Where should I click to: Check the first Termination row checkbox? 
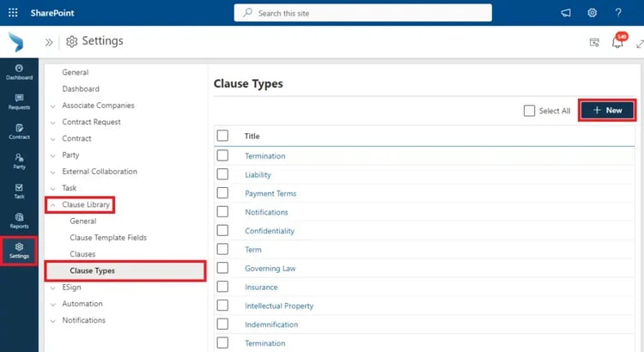222,155
